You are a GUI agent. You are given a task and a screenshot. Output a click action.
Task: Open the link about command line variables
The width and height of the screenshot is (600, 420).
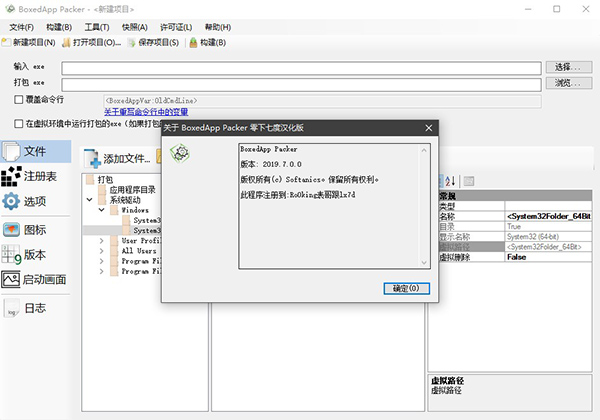(146, 112)
